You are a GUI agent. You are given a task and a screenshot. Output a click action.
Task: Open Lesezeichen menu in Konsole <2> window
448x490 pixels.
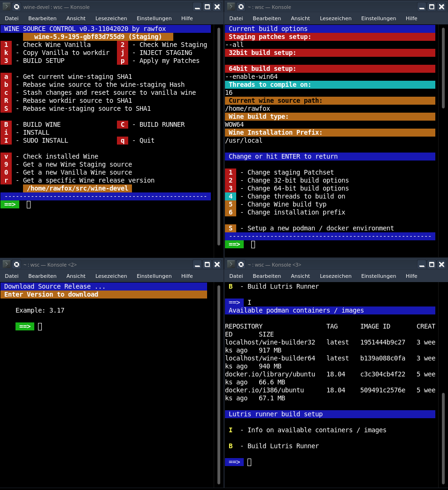(x=111, y=276)
